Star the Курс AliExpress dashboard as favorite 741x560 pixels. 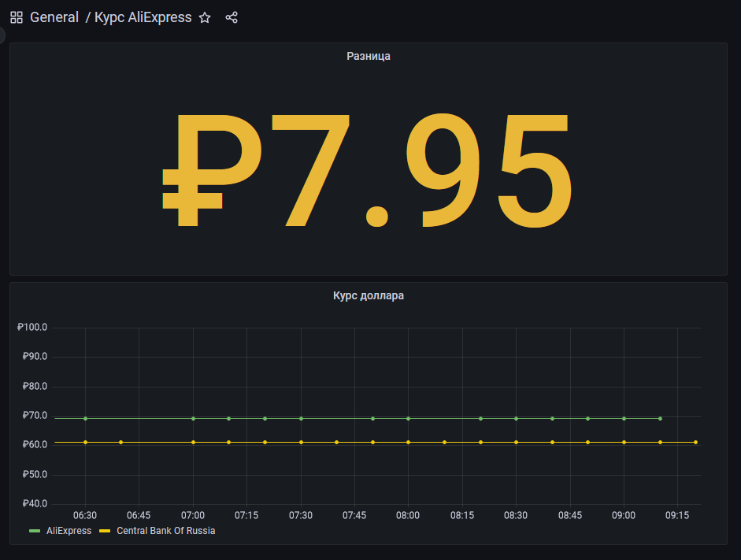205,17
